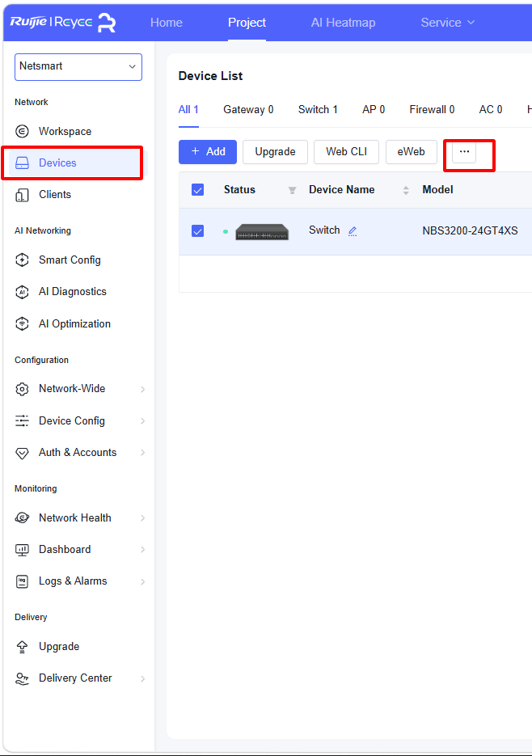Click the blue Add button

[x=208, y=152]
